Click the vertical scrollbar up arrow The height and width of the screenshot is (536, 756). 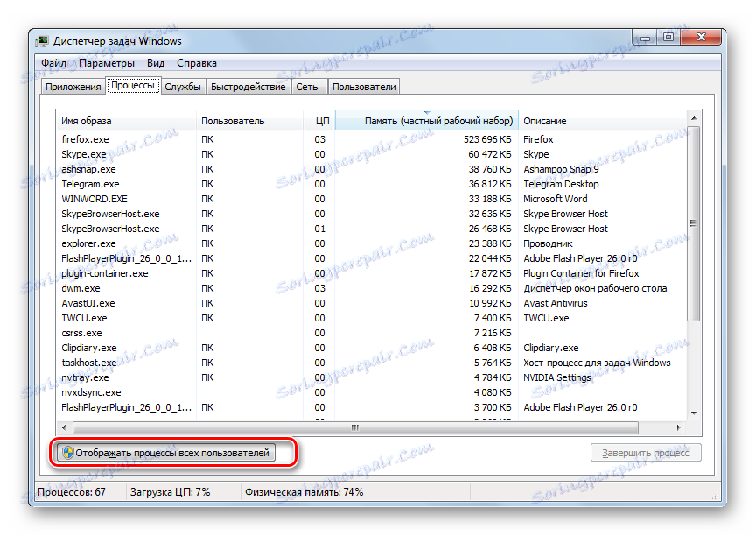(694, 118)
